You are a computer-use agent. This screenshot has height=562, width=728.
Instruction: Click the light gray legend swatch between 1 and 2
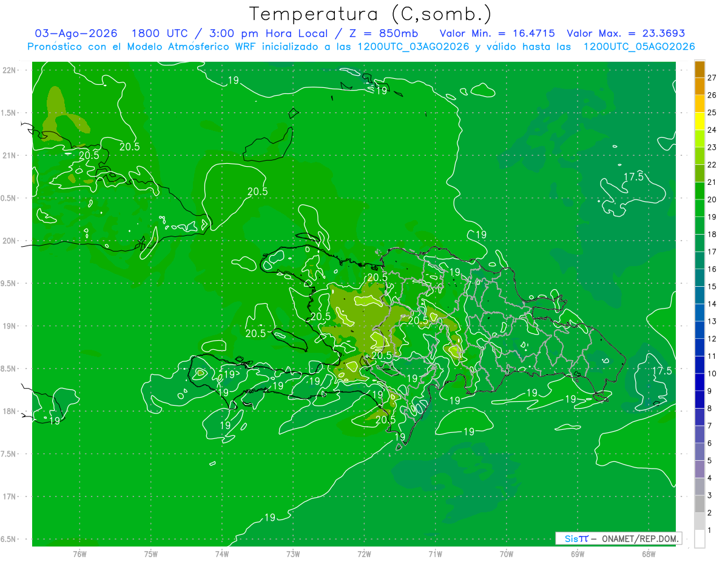[699, 521]
